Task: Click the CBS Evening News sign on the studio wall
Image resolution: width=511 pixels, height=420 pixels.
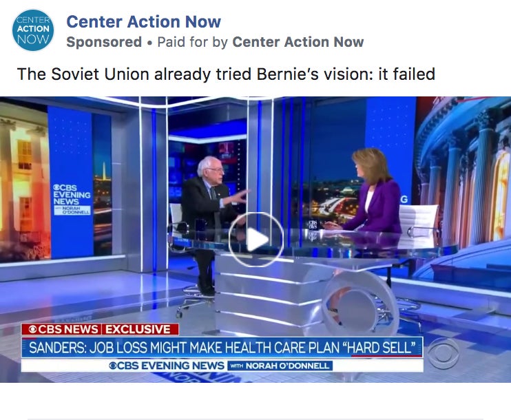Action: pos(72,199)
